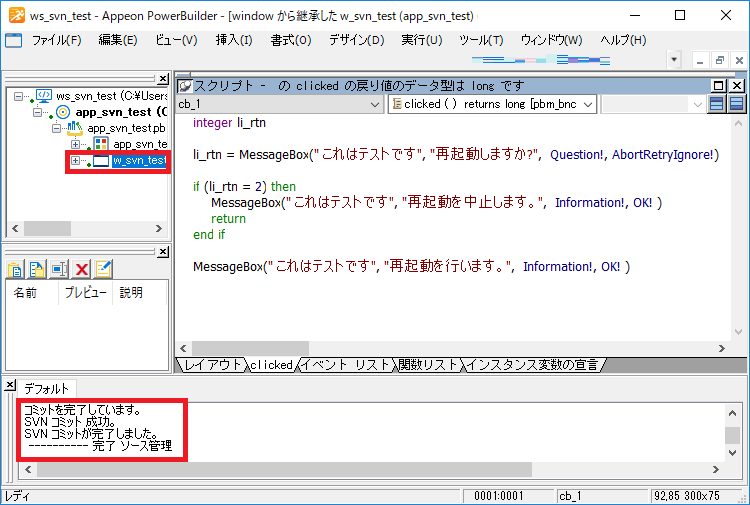Open the 編集(E) menu

pyautogui.click(x=118, y=40)
